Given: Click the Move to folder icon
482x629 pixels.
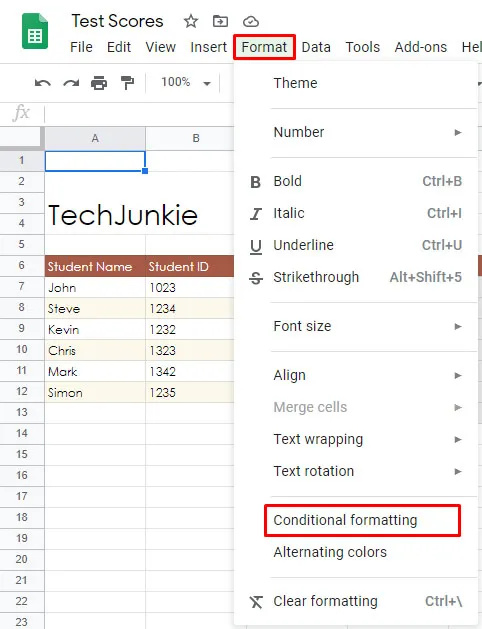Looking at the screenshot, I should click(220, 21).
